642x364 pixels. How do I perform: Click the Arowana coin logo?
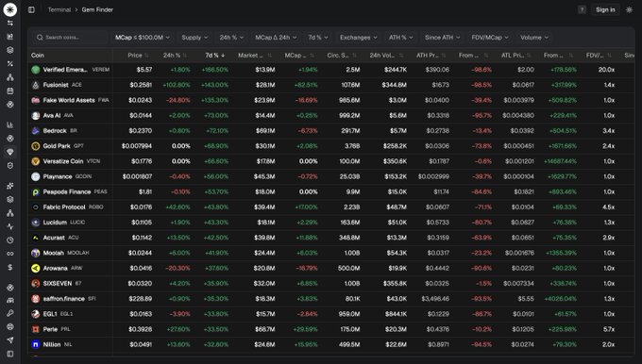click(x=36, y=269)
